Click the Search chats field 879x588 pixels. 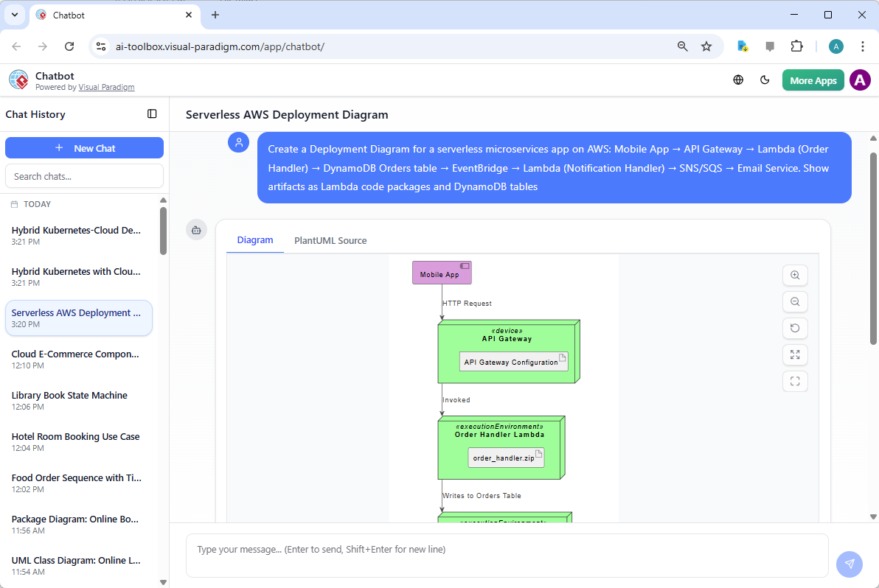point(84,176)
